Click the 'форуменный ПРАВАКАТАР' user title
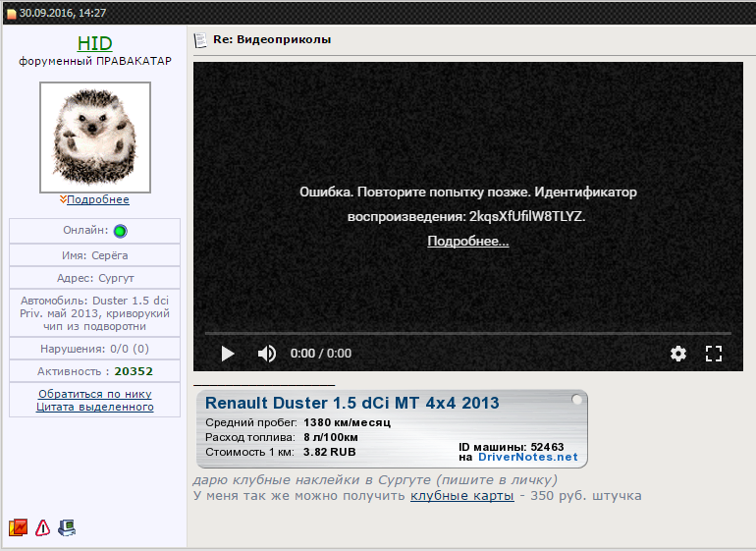Viewport: 756px width, 551px height. pos(95,61)
